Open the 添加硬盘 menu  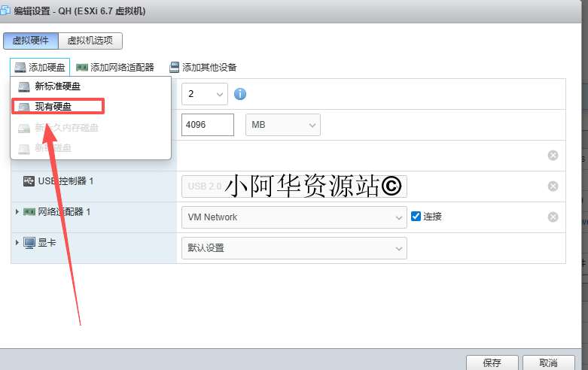[x=40, y=68]
